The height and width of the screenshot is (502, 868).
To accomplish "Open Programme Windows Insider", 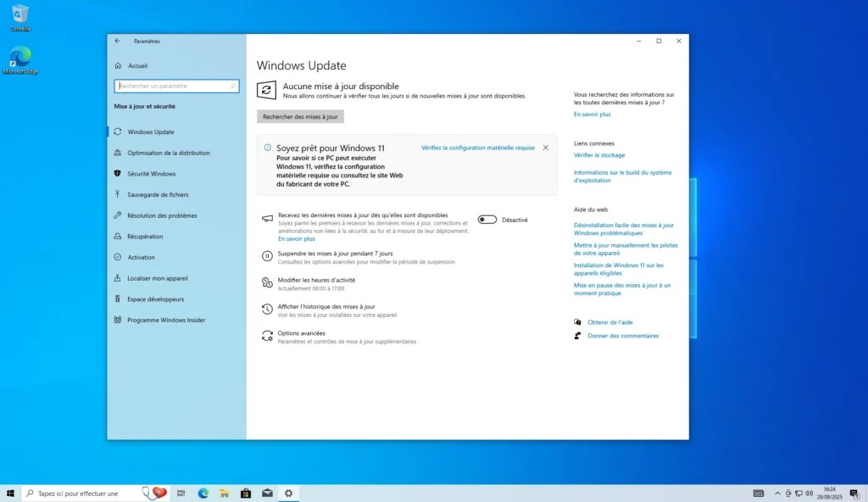I will point(166,320).
